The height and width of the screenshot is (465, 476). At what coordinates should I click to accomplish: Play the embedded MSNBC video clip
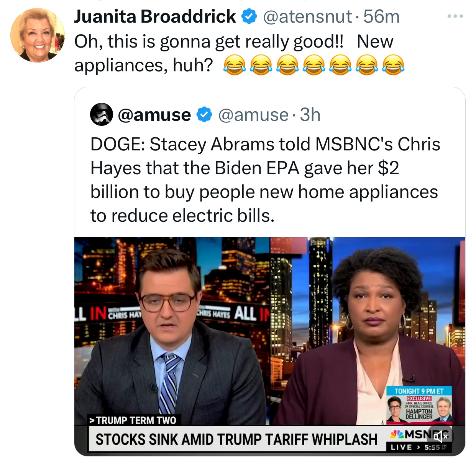(x=269, y=346)
